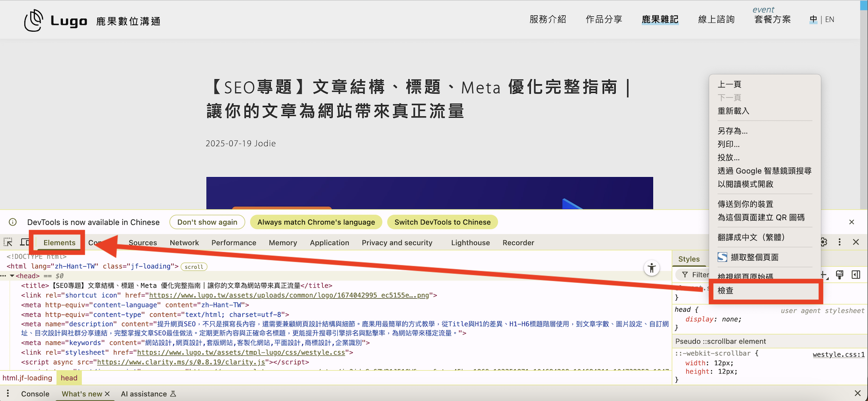Click the 擷取整個頁面 extension icon
Image resolution: width=868 pixels, height=401 pixels.
tap(722, 257)
